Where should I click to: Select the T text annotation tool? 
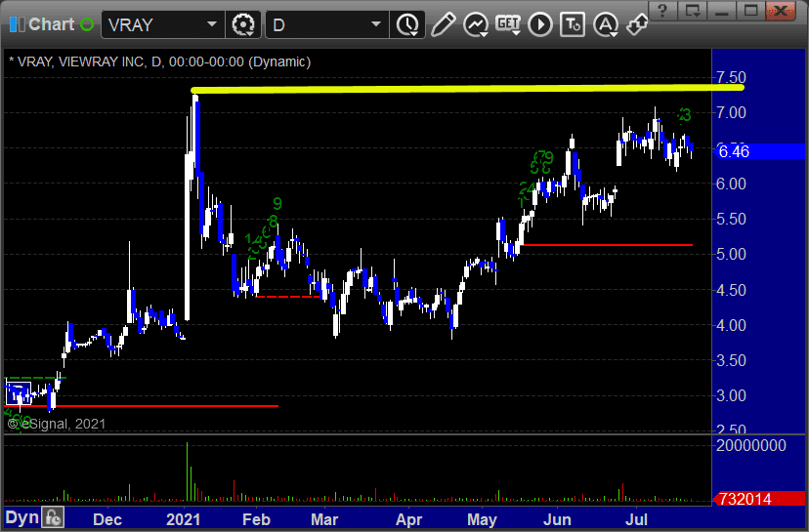point(573,24)
